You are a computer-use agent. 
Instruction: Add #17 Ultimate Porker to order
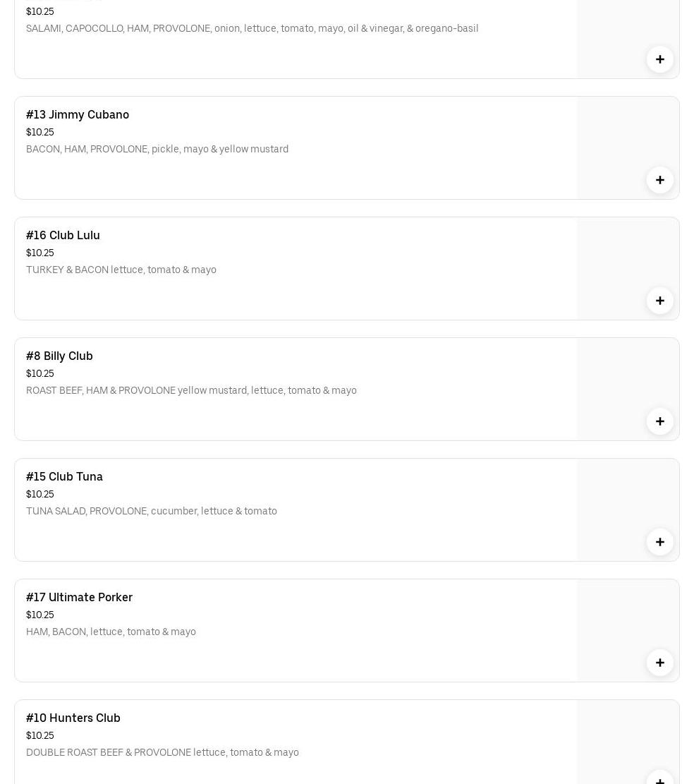pyautogui.click(x=659, y=663)
